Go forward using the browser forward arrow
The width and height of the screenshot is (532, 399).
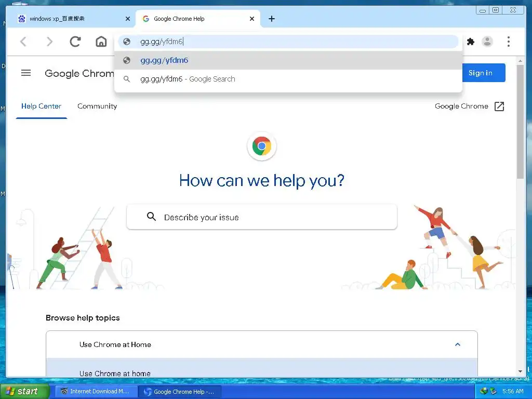[49, 42]
